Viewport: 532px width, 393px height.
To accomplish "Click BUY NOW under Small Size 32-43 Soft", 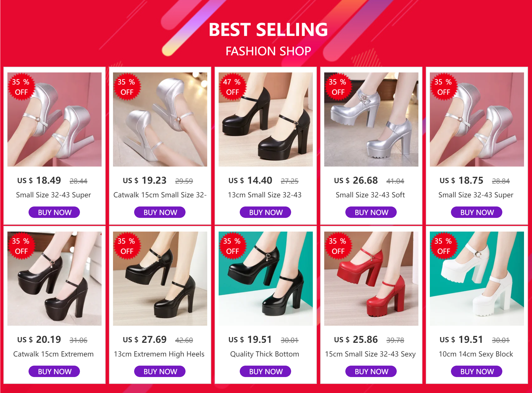I will click(x=371, y=212).
